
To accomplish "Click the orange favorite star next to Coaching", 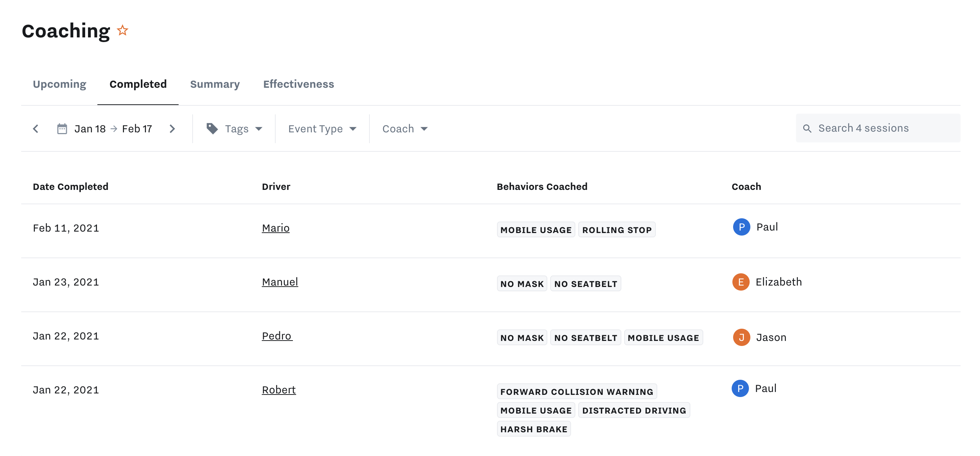I will 123,30.
